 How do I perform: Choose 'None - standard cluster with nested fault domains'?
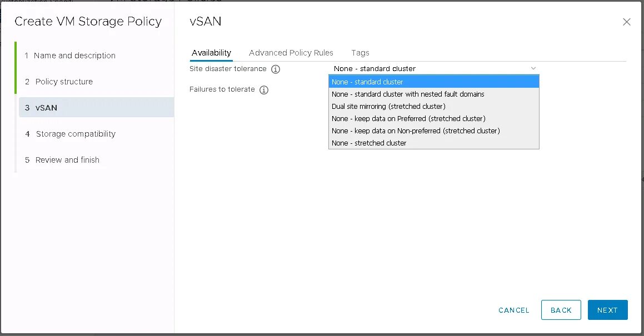(x=434, y=94)
